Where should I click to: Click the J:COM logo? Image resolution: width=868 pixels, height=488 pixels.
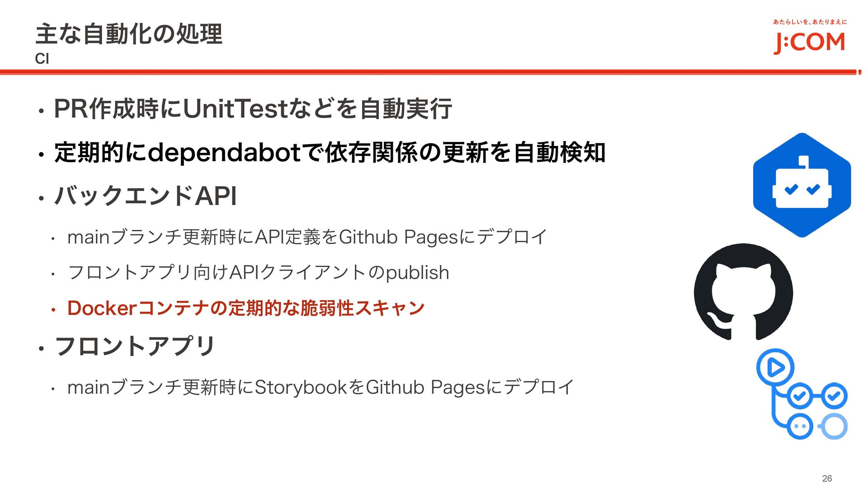point(809,42)
